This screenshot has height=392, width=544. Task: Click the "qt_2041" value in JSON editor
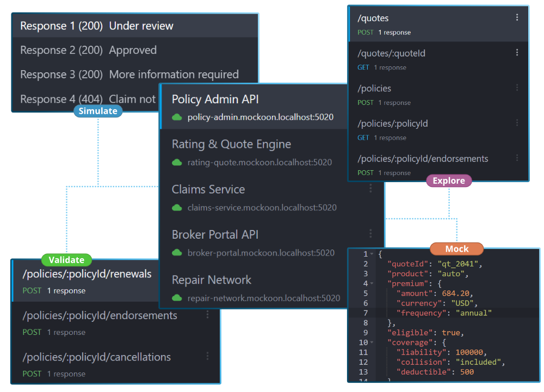point(458,264)
